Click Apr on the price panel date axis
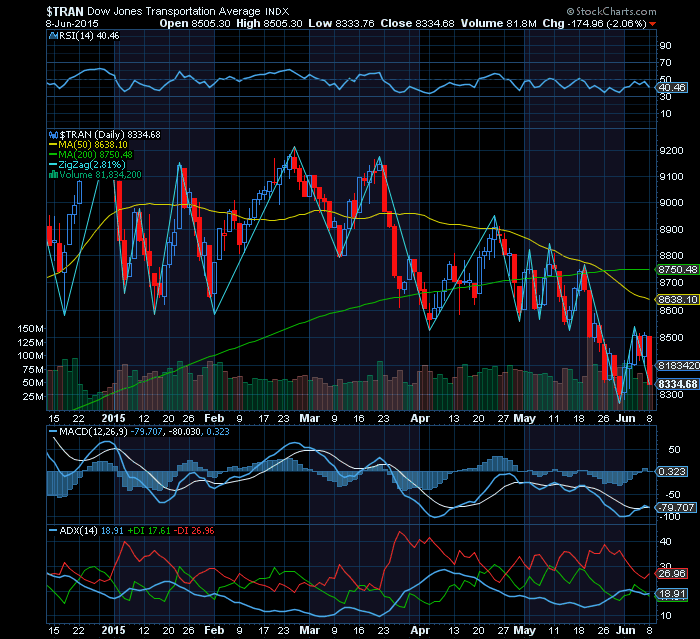Viewport: 700px width, 639px height. pyautogui.click(x=420, y=418)
